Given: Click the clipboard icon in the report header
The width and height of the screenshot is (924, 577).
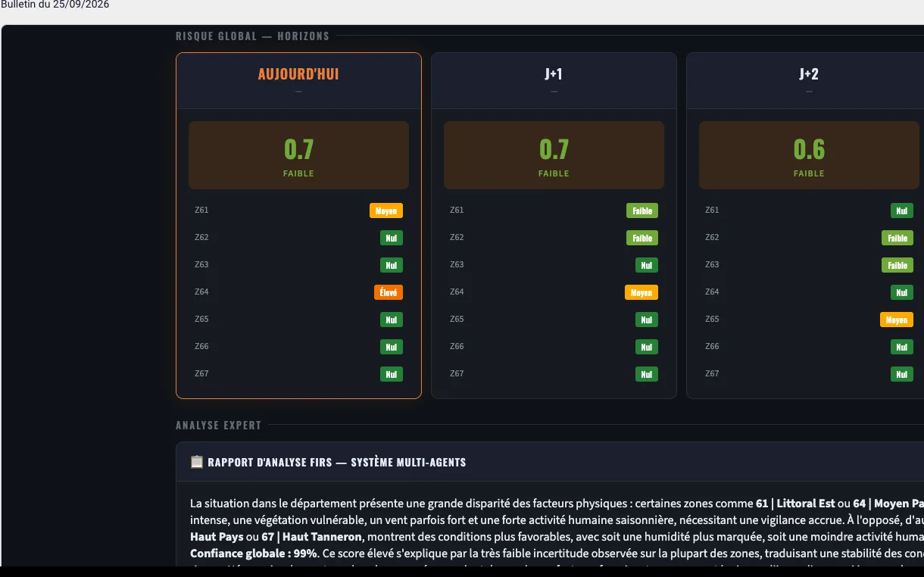Looking at the screenshot, I should (x=197, y=462).
